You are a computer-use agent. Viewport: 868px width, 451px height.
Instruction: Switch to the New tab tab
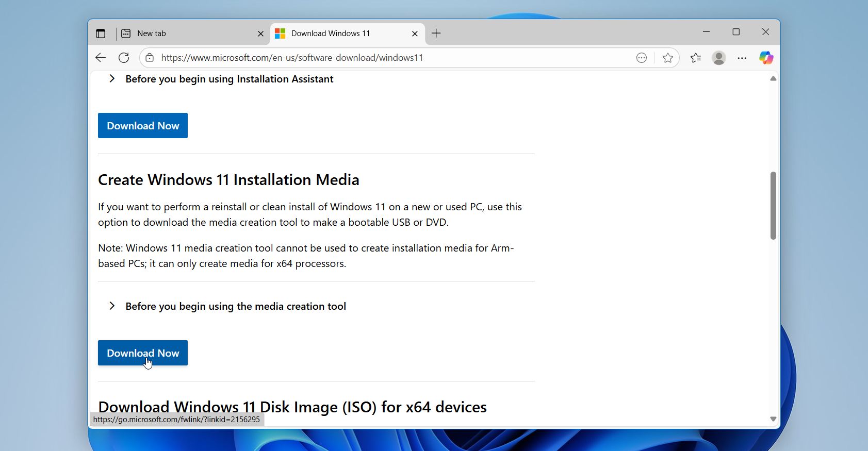(x=186, y=34)
